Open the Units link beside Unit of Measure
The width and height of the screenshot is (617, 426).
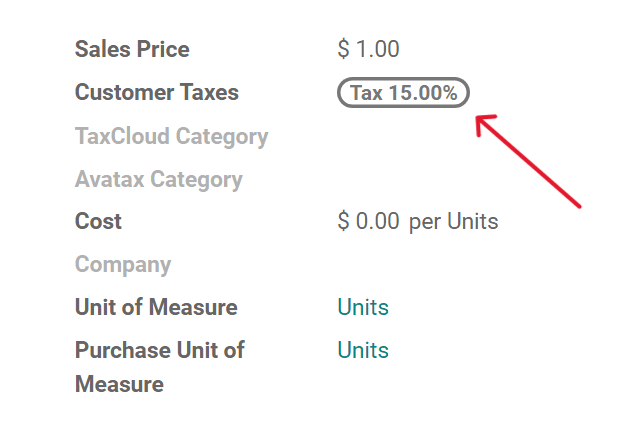click(363, 307)
